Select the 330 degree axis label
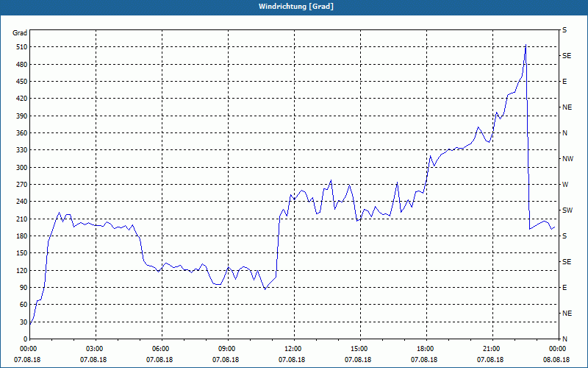 click(22, 150)
